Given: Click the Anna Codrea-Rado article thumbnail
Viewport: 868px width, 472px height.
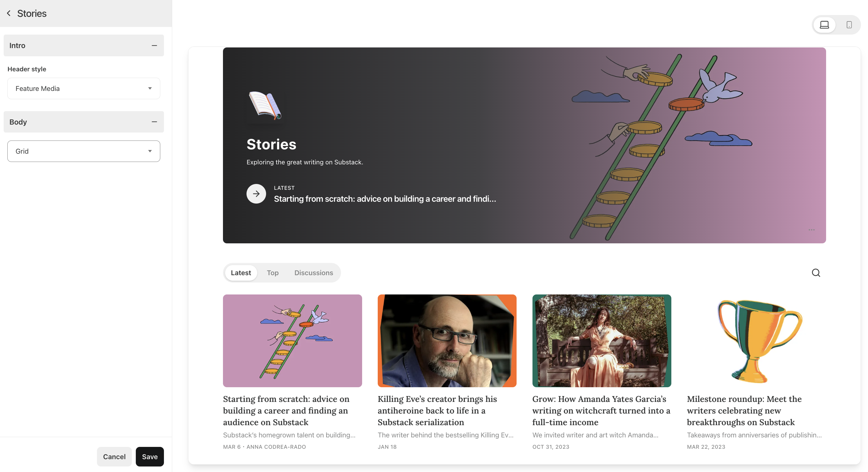Looking at the screenshot, I should click(292, 341).
